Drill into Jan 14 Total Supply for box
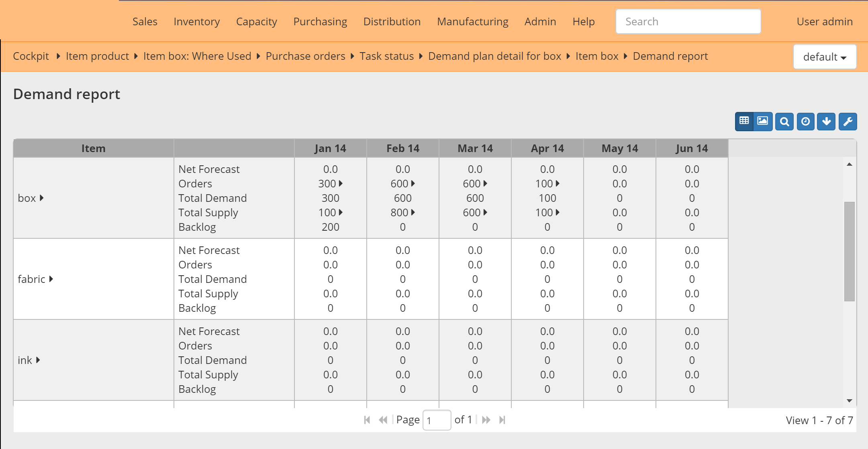Viewport: 868px width, 449px height. click(341, 212)
